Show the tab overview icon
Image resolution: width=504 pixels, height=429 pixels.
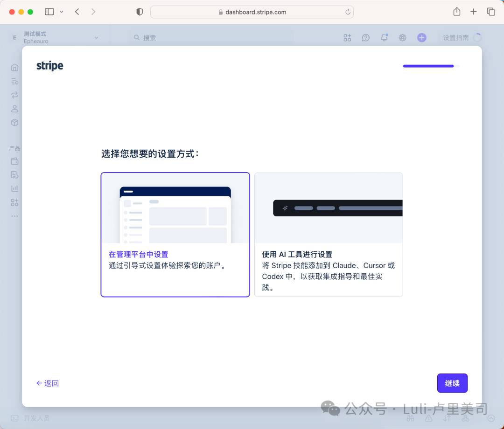(491, 12)
